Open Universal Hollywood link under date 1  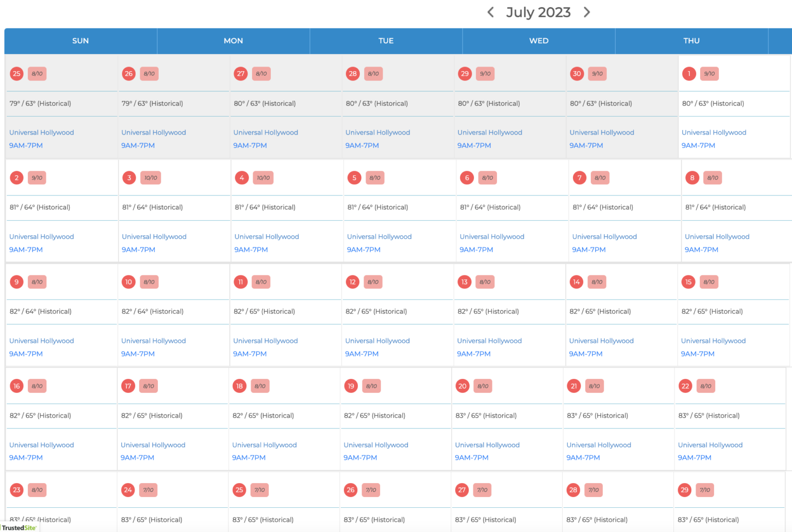[714, 132]
